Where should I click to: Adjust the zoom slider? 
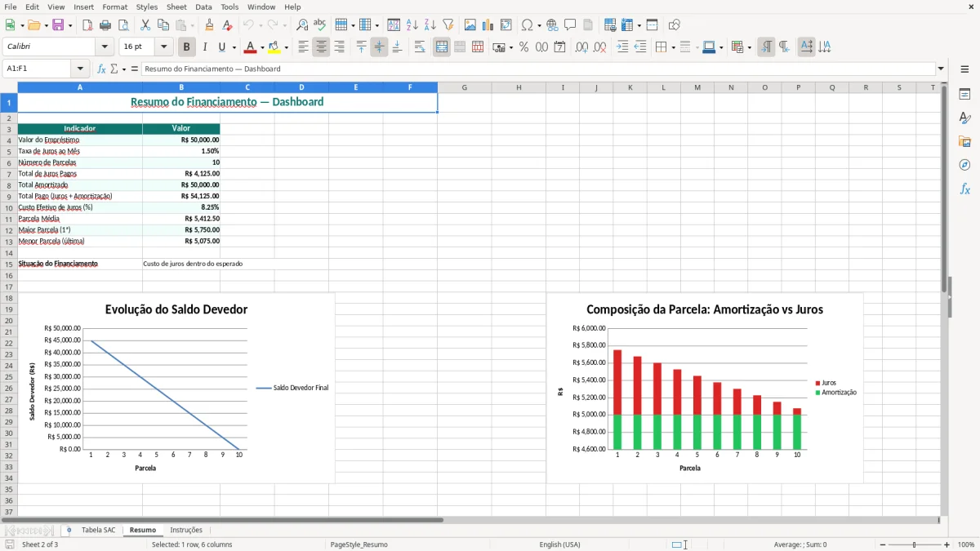click(x=915, y=544)
